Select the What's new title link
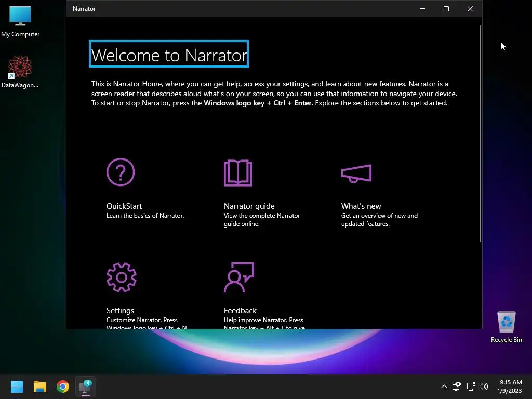Image resolution: width=532 pixels, height=399 pixels. coord(361,206)
